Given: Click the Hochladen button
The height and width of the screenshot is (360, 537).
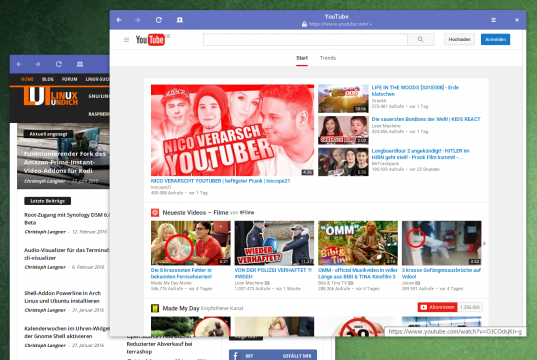Looking at the screenshot, I should pos(460,39).
